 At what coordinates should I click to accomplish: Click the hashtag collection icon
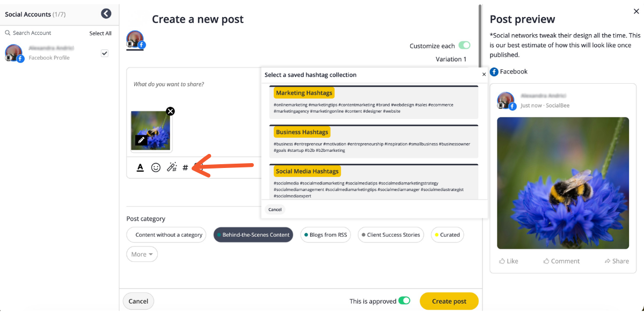tap(185, 167)
